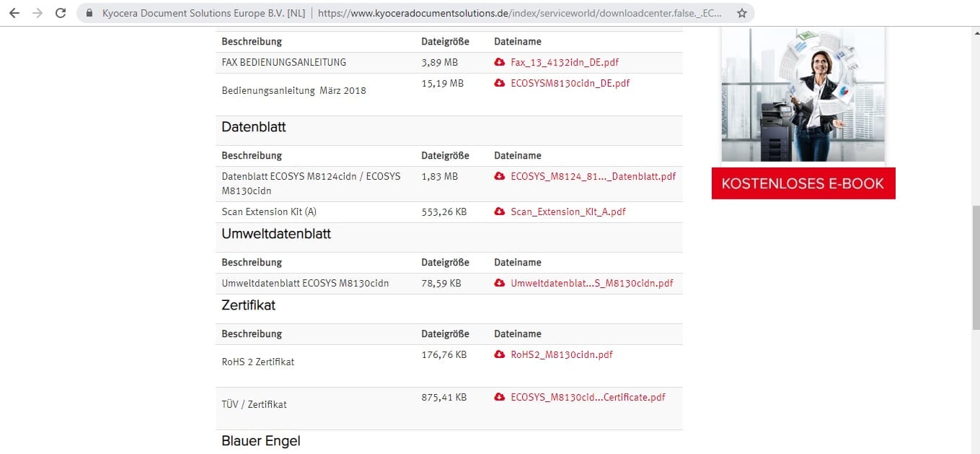Click the 553,26 KB file size cell
The height and width of the screenshot is (454, 980).
[x=443, y=211]
